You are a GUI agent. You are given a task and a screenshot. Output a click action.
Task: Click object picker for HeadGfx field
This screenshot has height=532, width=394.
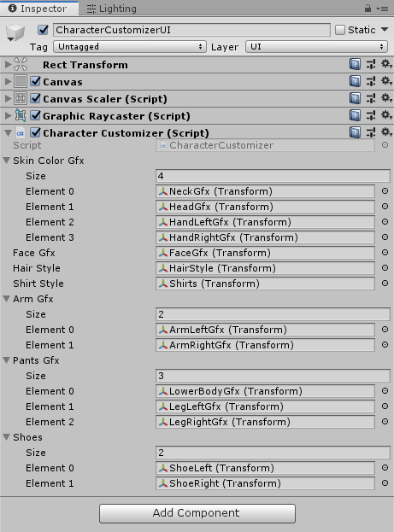click(x=385, y=207)
